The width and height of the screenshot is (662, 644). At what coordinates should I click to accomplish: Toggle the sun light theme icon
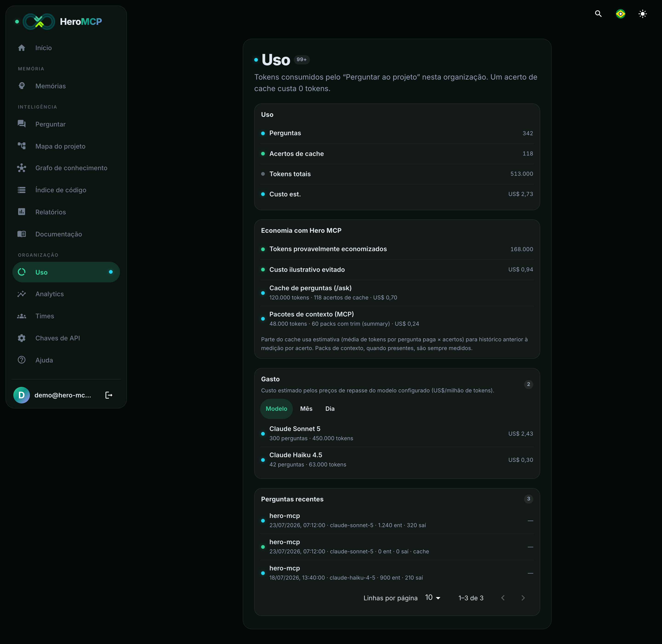click(642, 14)
